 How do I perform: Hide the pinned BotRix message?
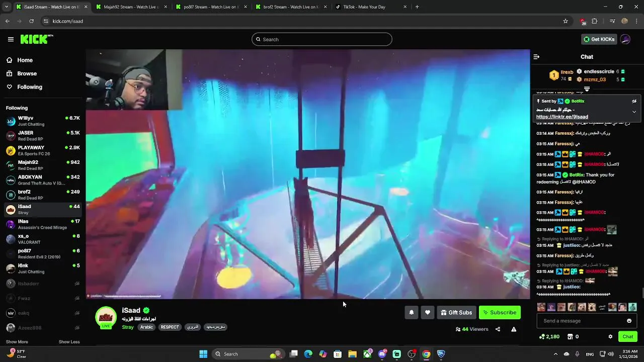tap(634, 101)
